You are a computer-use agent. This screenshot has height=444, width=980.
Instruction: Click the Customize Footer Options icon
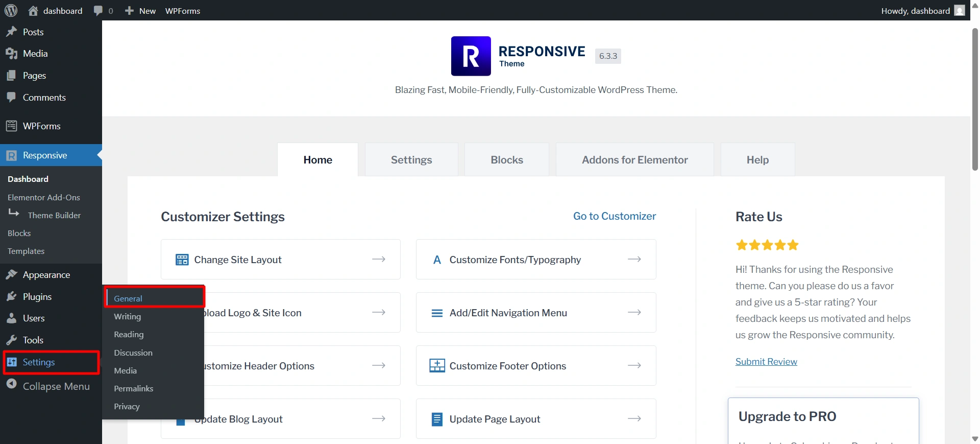pos(437,365)
